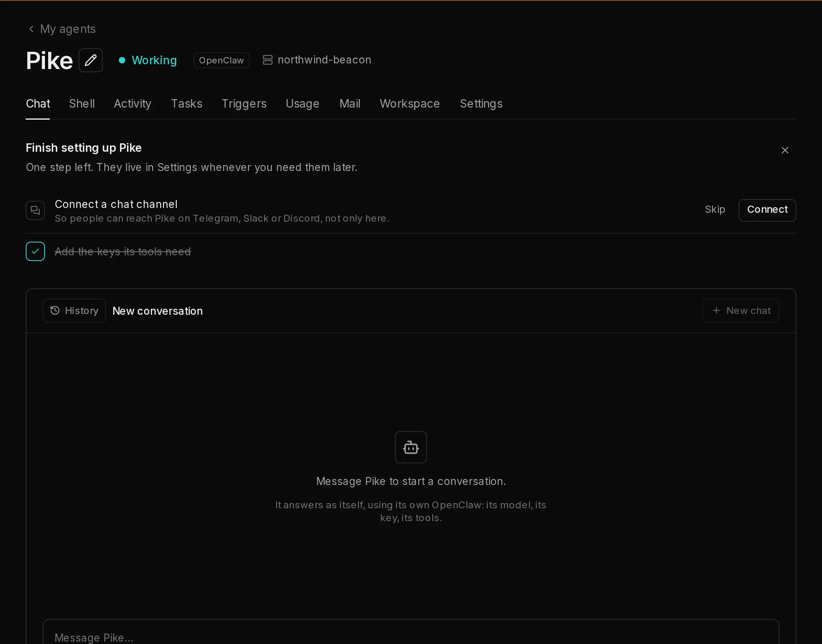Click 'Add the keys its tools need' text
This screenshot has height=644, width=822.
pos(123,251)
